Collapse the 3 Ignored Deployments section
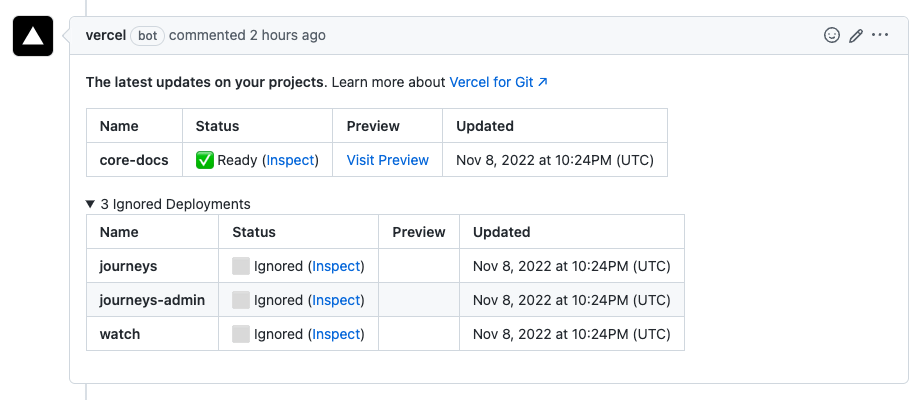 pyautogui.click(x=91, y=204)
